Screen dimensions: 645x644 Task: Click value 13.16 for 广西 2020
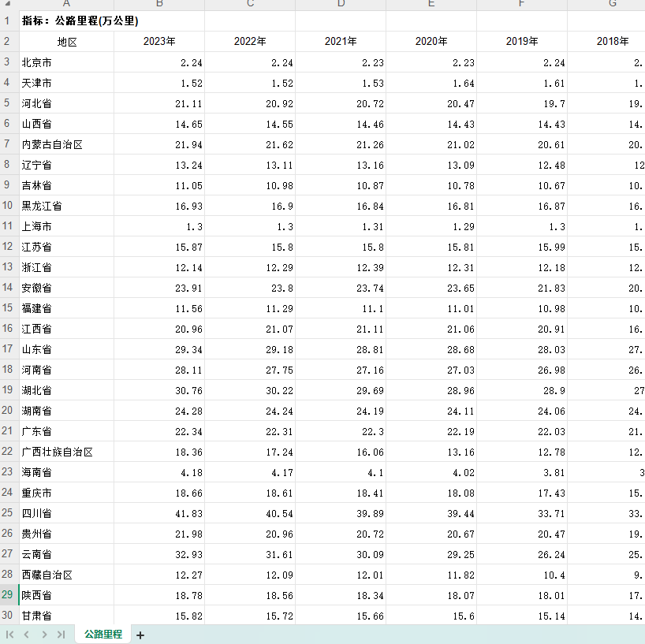point(431,452)
